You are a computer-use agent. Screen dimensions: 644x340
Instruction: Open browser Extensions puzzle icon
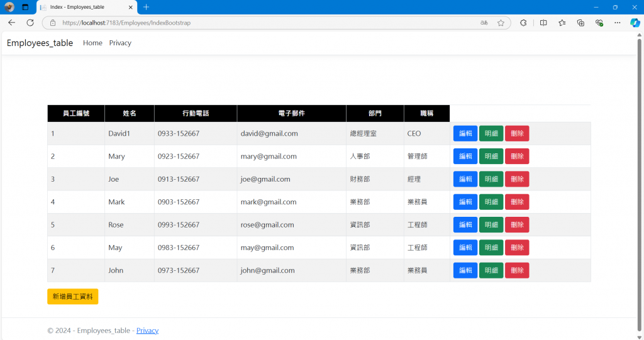(523, 23)
